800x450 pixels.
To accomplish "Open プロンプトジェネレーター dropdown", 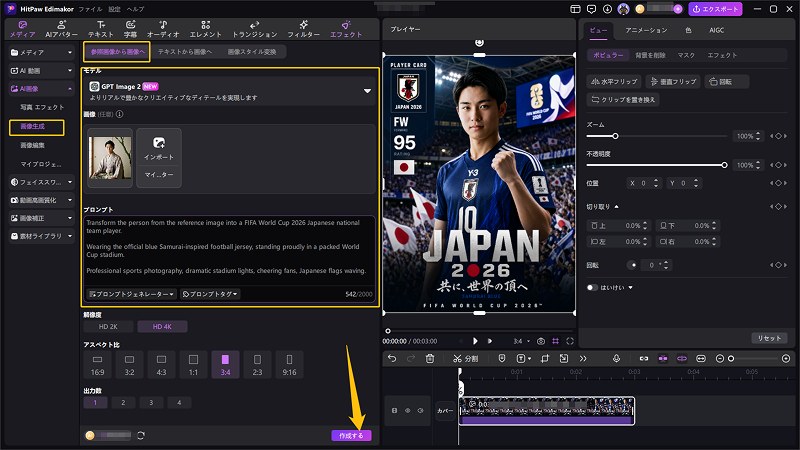I will (132, 294).
